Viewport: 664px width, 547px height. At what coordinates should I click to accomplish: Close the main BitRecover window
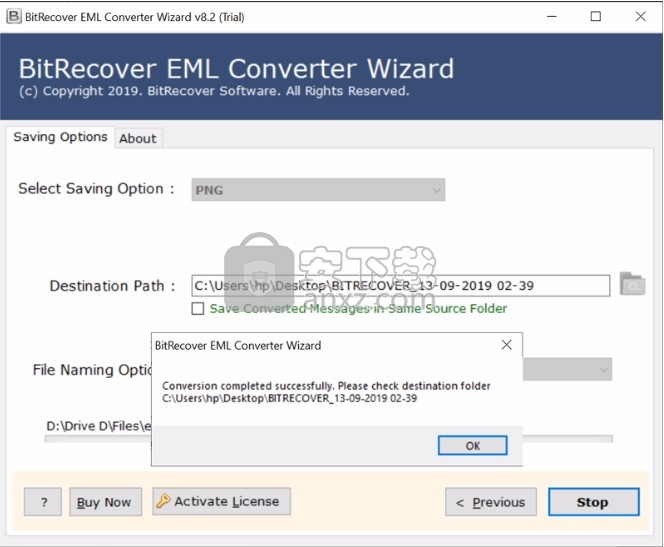tap(641, 17)
